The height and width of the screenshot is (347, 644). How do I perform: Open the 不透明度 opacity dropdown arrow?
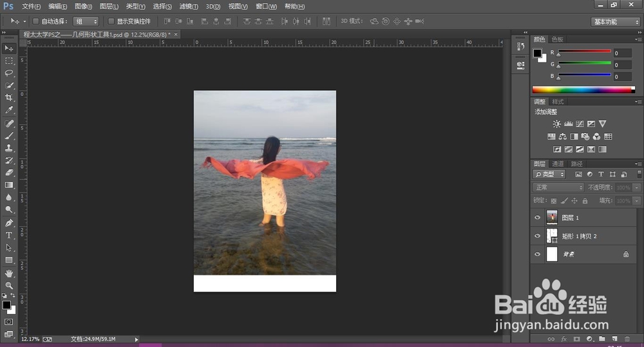point(637,187)
